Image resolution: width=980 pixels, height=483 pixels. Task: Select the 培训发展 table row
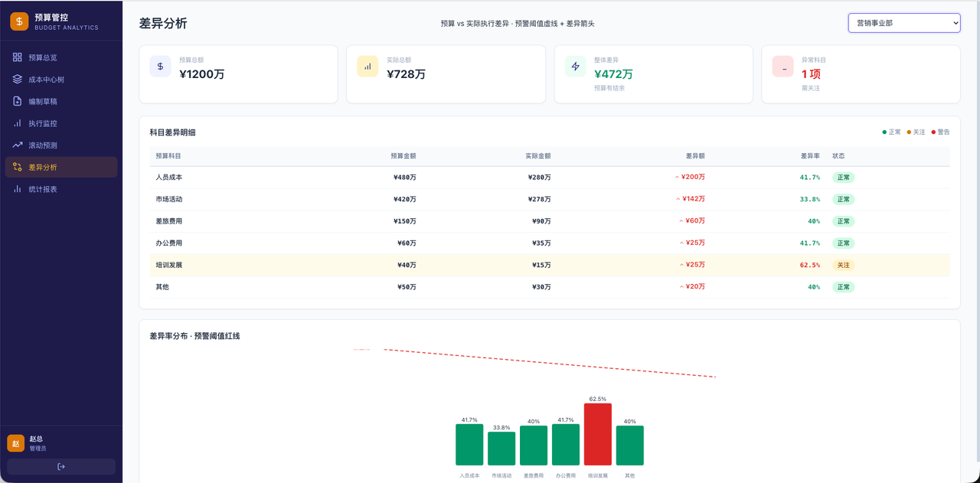coord(550,265)
